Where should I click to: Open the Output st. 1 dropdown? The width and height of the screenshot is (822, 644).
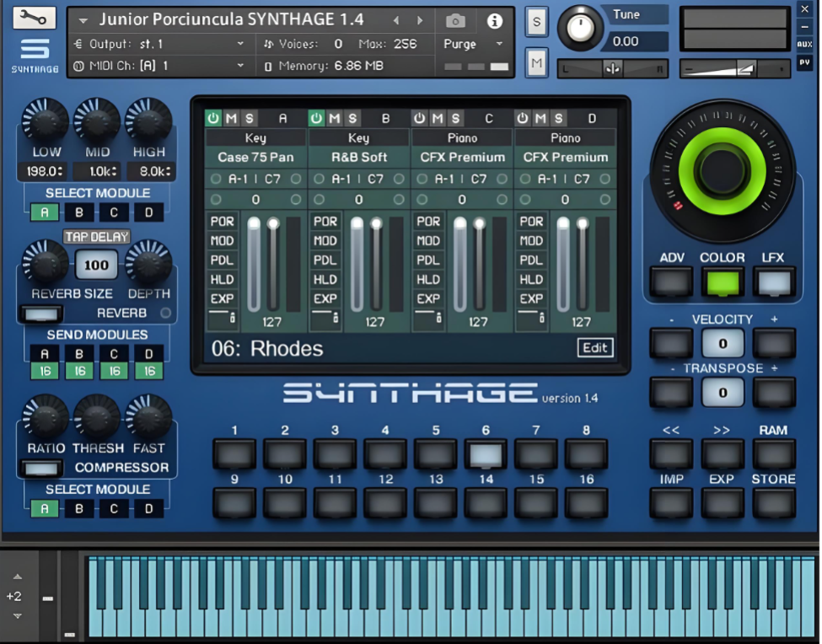[x=158, y=44]
